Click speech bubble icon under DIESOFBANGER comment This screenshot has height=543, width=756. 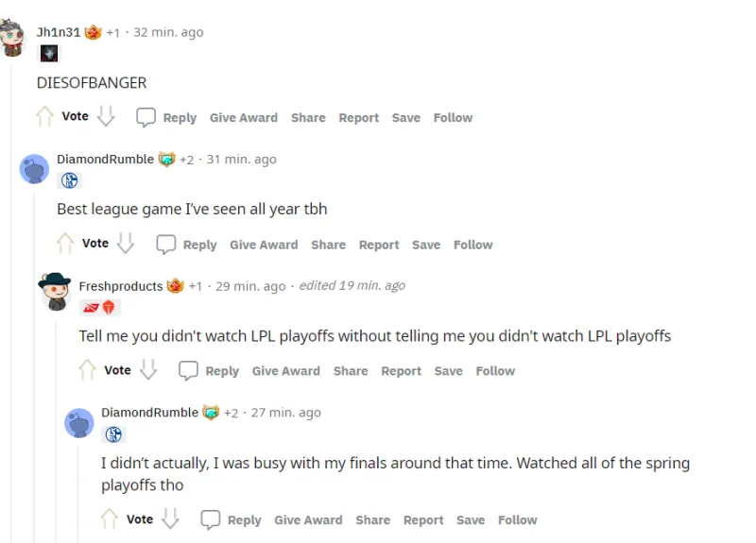(146, 117)
